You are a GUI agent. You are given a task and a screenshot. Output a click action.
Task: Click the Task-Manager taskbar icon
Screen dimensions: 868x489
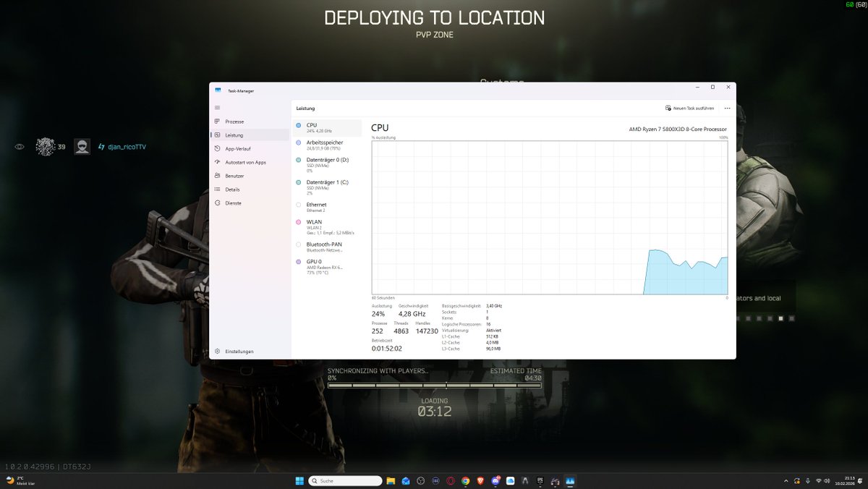click(x=570, y=480)
